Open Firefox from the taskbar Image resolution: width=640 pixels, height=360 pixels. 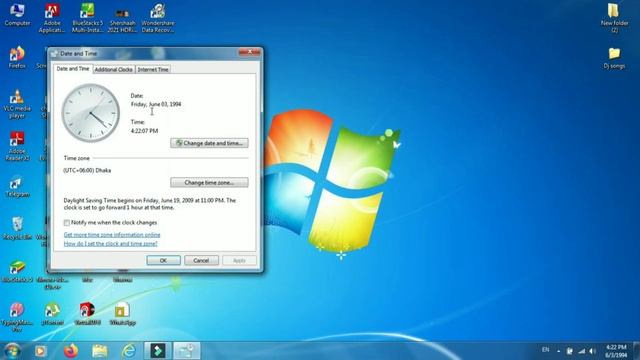click(x=71, y=351)
